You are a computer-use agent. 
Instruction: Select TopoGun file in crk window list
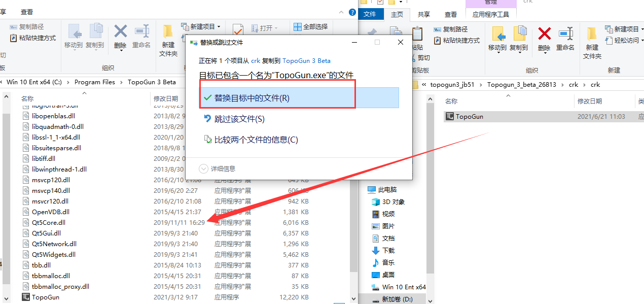click(544, 117)
